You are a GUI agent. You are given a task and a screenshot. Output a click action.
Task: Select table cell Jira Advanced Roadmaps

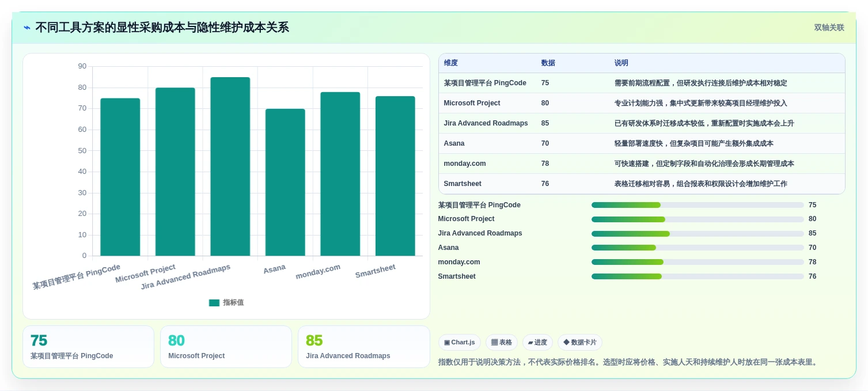(x=486, y=123)
